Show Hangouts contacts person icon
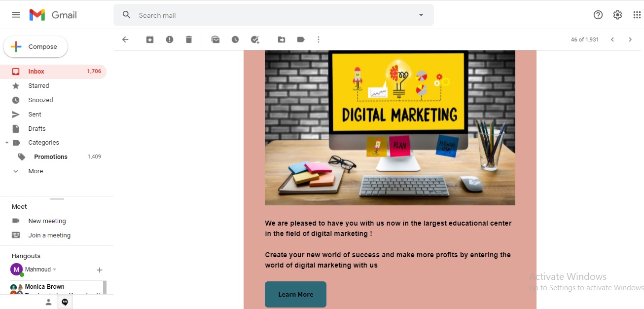Screen dimensions: 644x309 (x=48, y=302)
